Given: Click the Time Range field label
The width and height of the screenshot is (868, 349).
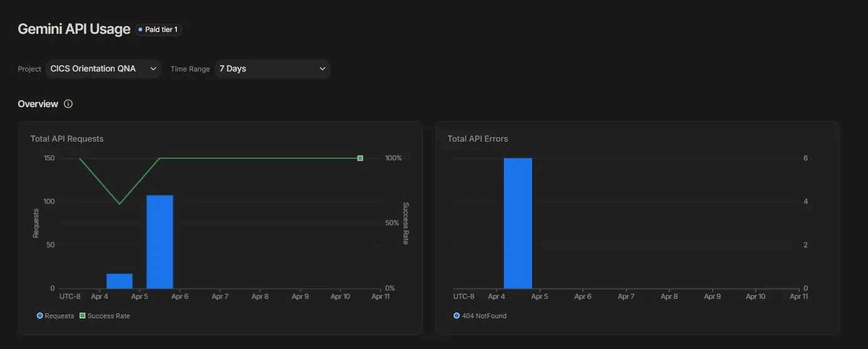Looking at the screenshot, I should pyautogui.click(x=190, y=69).
